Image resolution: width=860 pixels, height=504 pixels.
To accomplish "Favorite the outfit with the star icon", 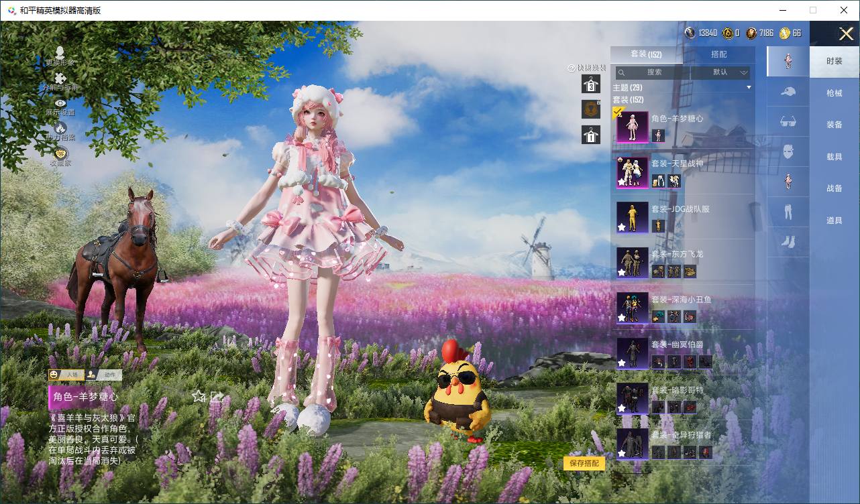I will click(x=199, y=396).
